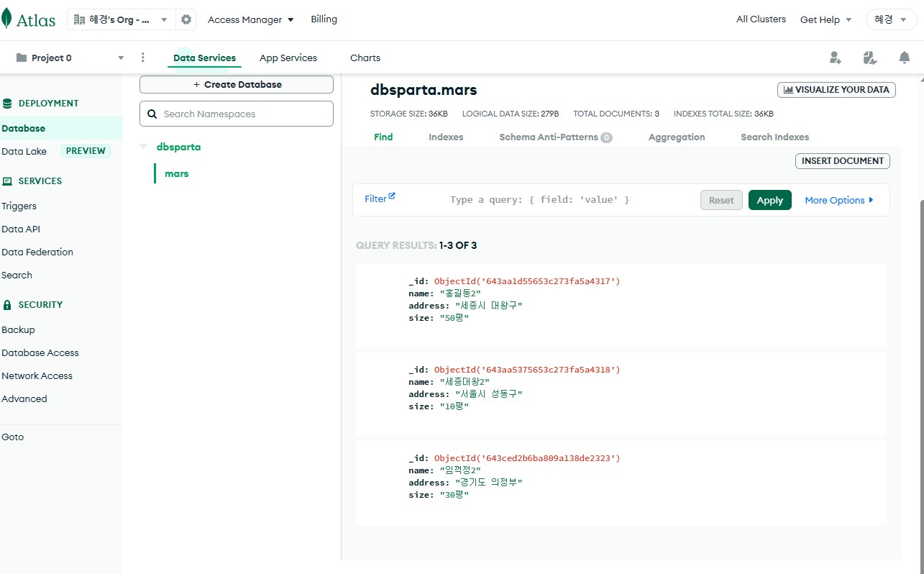Open Data Federation in the sidebar
The image size is (924, 574).
tap(37, 252)
